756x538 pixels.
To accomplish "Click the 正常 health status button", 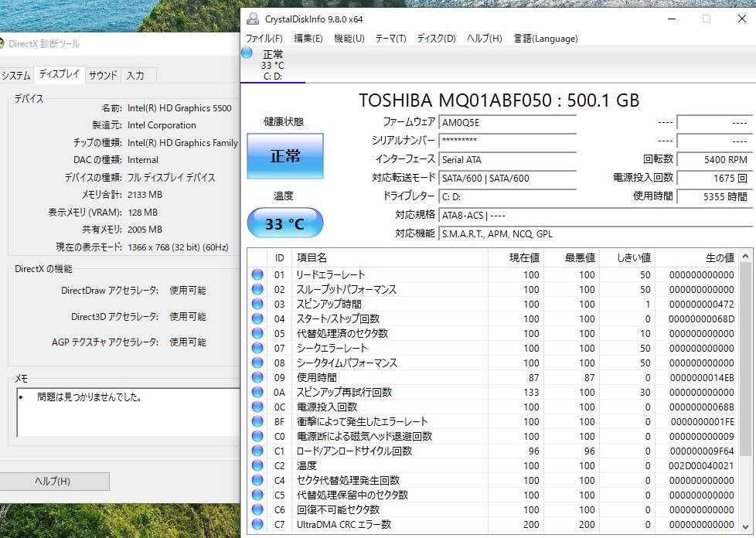I will [x=285, y=156].
